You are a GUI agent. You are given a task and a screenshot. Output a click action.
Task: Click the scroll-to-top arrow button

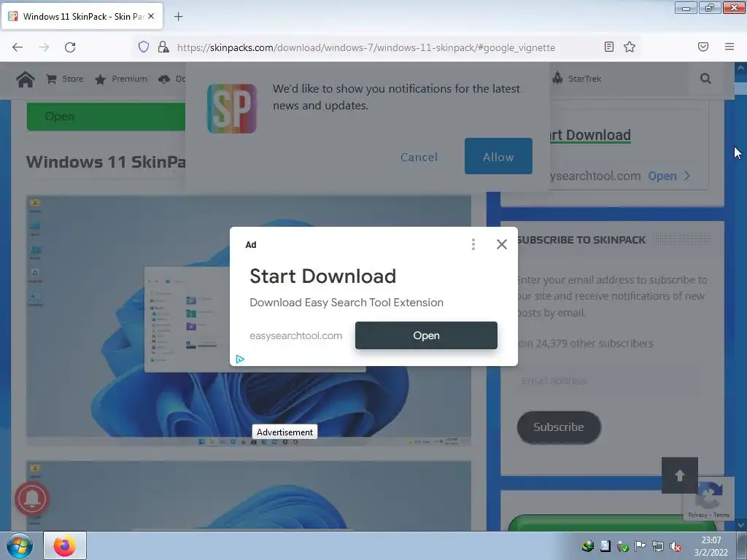[680, 475]
